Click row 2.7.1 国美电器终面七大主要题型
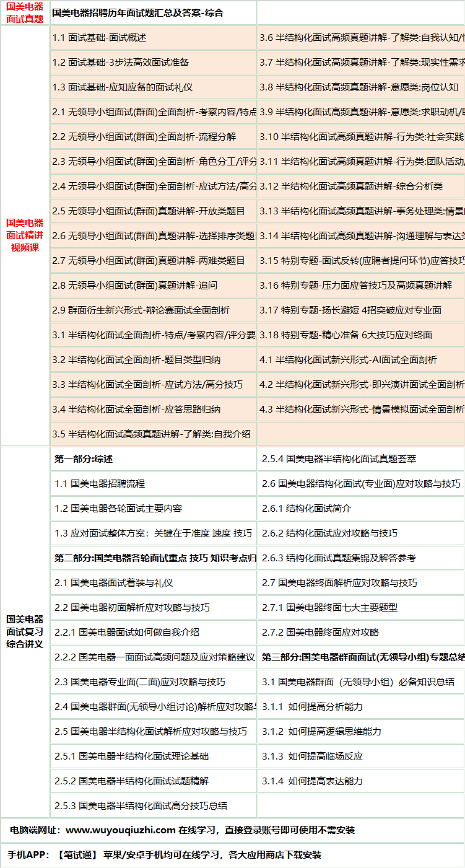 [x=361, y=607]
